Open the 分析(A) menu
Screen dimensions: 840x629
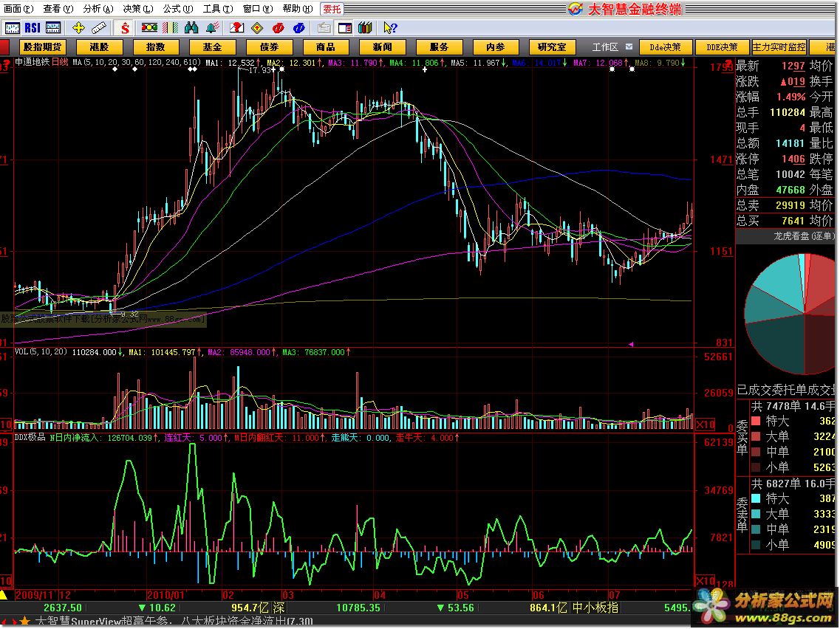click(98, 9)
